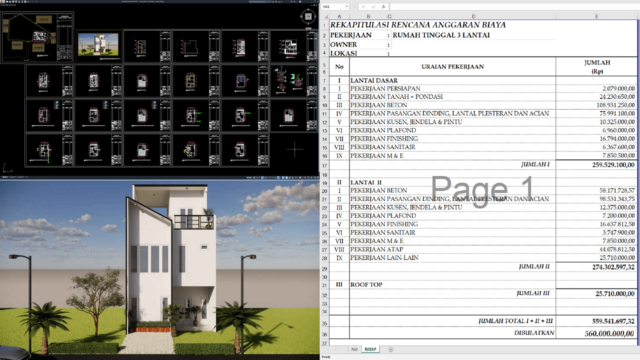Select the 'PEKERJAAN ATAP' cell
Image resolution: width=640 pixels, height=360 pixels.
377,249
